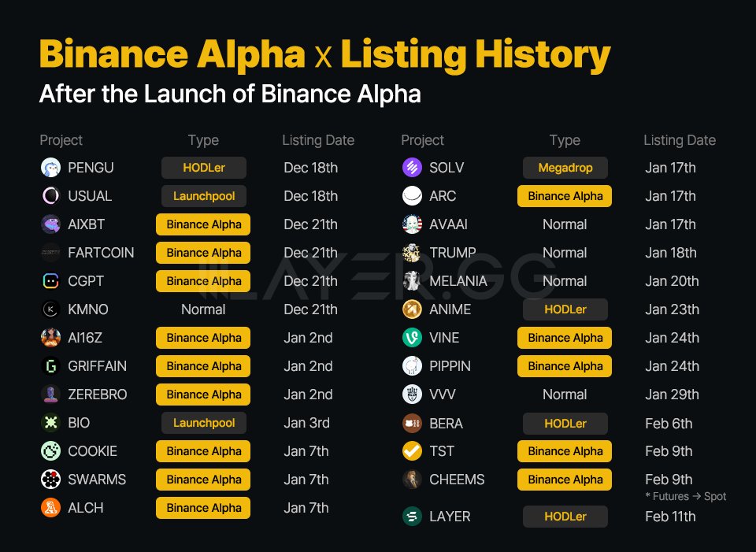This screenshot has width=756, height=552.
Task: Click the TST yellow checkmark icon
Action: (412, 451)
